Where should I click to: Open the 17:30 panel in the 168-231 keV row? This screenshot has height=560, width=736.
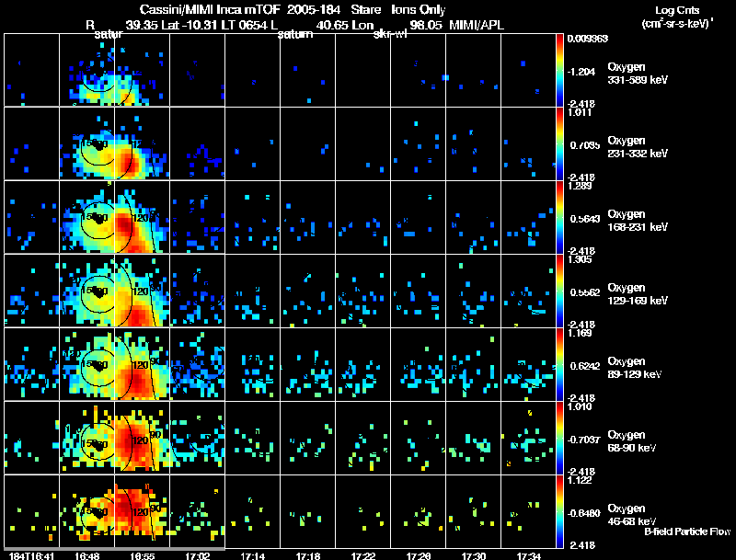[x=474, y=217]
